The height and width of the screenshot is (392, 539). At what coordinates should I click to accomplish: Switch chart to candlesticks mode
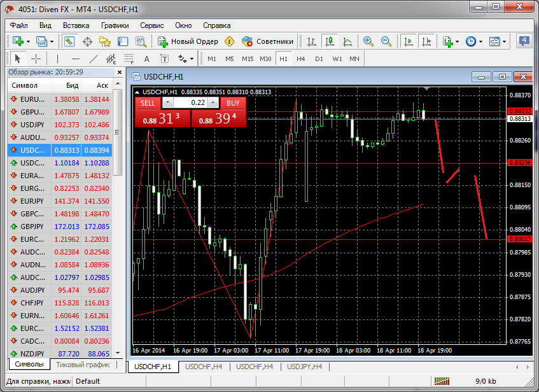330,41
